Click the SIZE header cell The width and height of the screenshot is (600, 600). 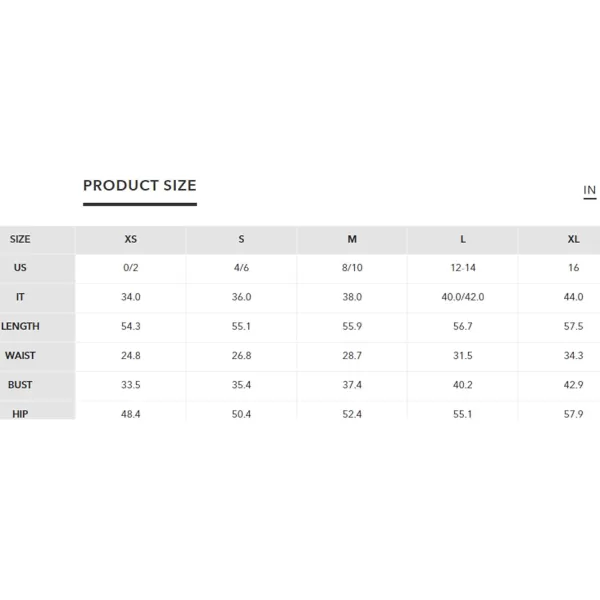(x=20, y=240)
